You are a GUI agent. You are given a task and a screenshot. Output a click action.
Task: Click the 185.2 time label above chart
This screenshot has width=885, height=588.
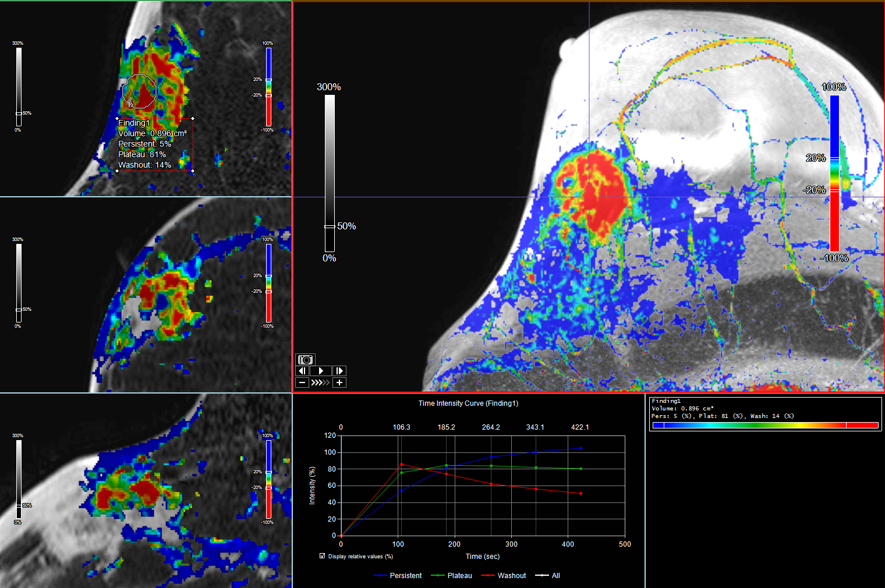point(446,427)
